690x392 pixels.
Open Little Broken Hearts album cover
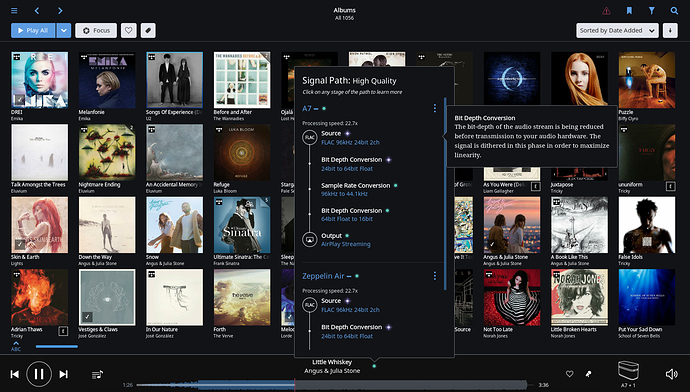tap(580, 297)
